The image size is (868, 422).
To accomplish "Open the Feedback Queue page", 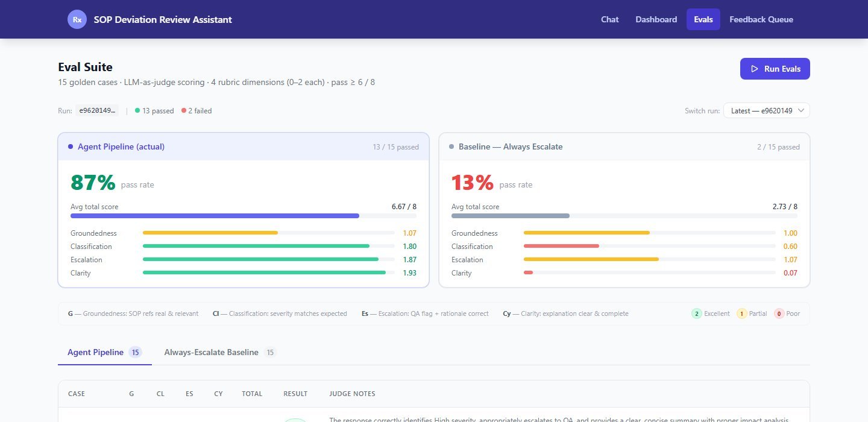I will (x=761, y=19).
